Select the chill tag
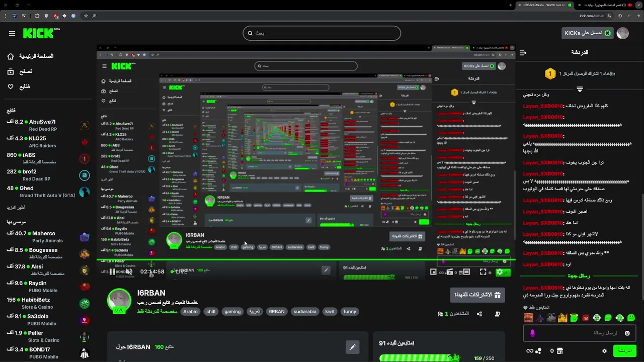This screenshot has width=644, height=362. pos(211,312)
